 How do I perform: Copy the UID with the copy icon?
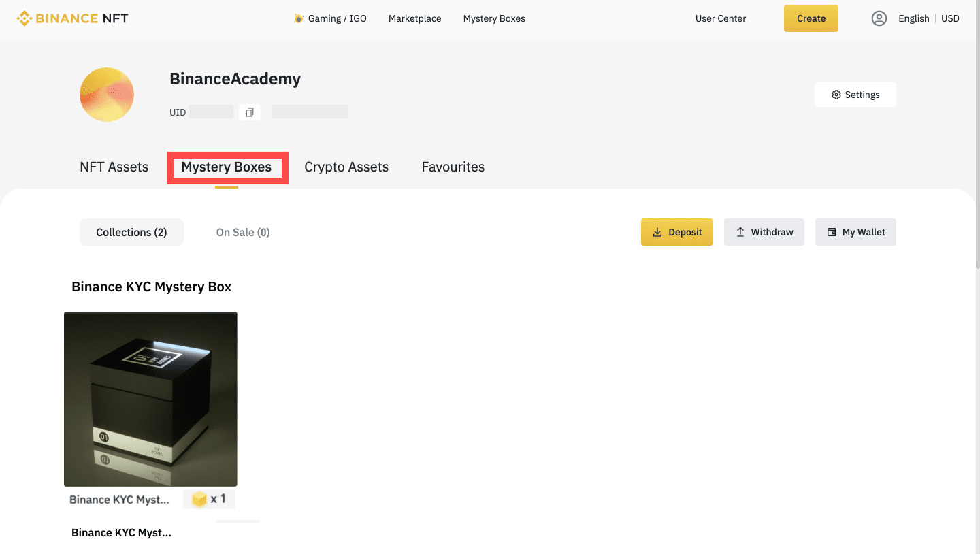250,112
